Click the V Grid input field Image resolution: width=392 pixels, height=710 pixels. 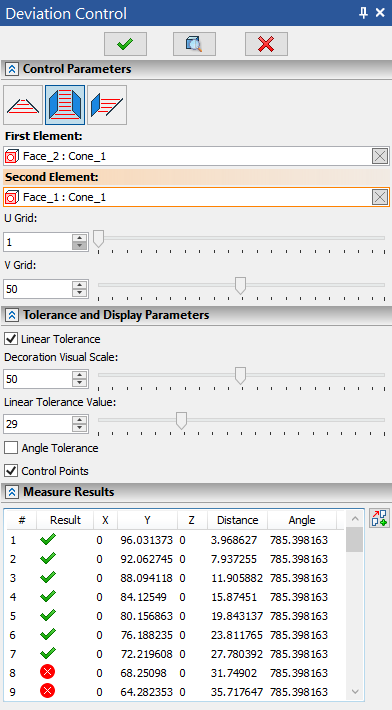(38, 289)
